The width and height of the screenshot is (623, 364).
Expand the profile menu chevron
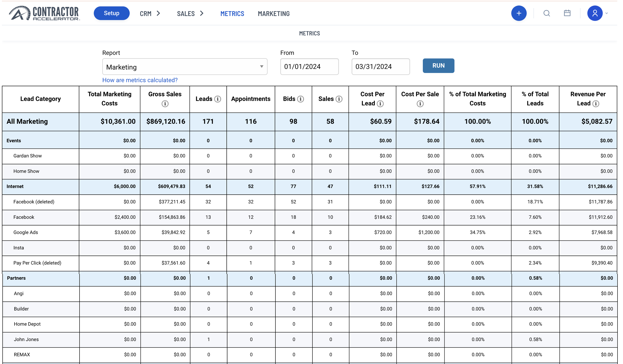pos(607,13)
